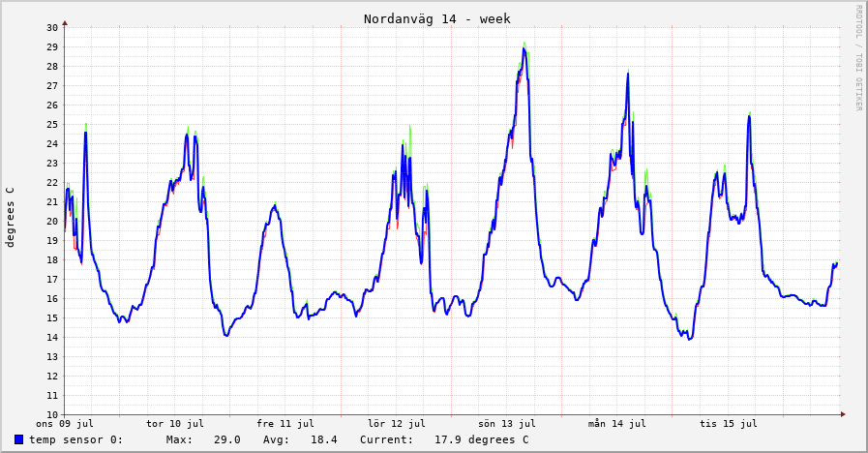Click the "Max:" label in the legend
Screen dimensions: 868x453
179,439
